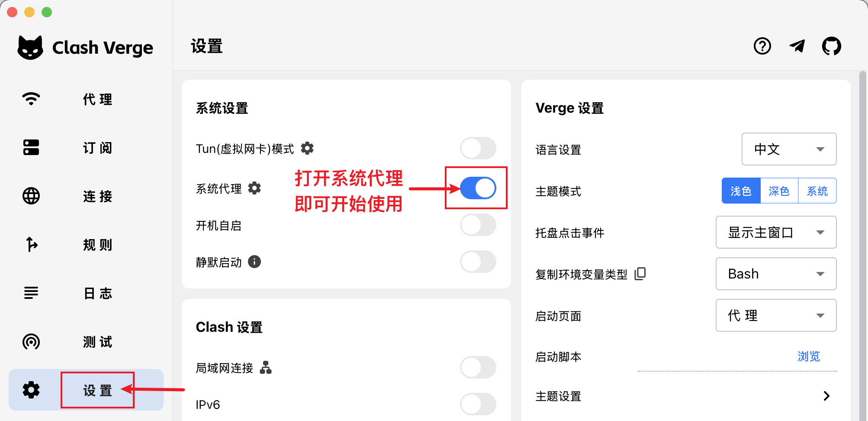
Task: Open the 语言设置 dropdown showing 中文
Action: pos(789,149)
